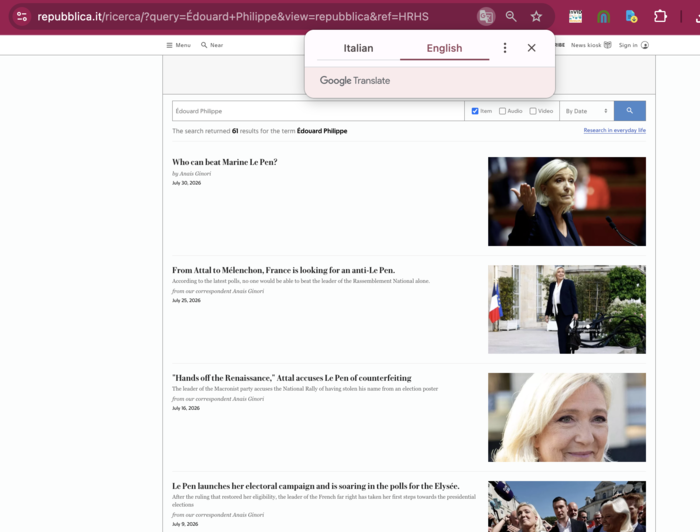
Task: Click summary about Macronist party accusing National Rally
Action: (305, 389)
